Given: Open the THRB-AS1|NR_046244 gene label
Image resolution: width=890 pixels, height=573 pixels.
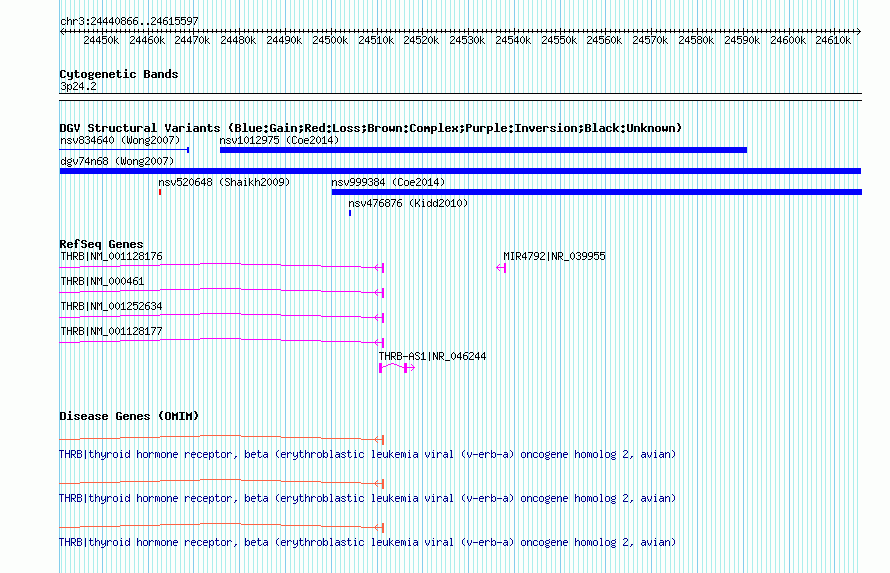Looking at the screenshot, I should [433, 356].
